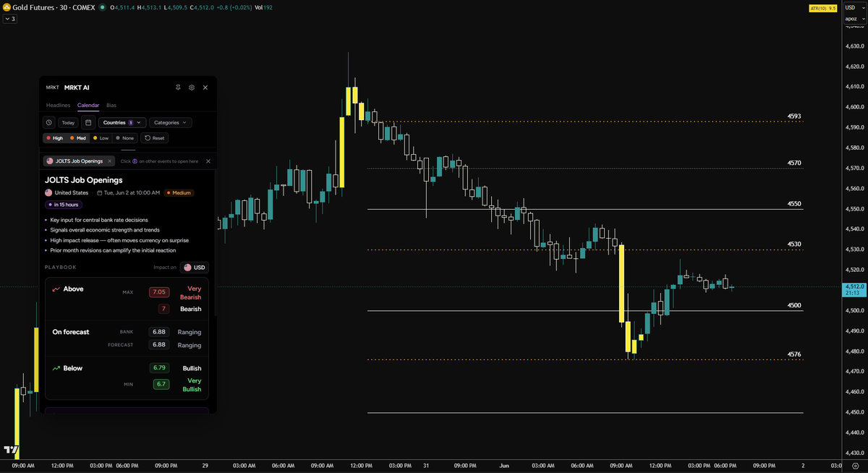Open the USD currency dropdown on price axis
The height and width of the screenshot is (473, 868).
tap(855, 7)
